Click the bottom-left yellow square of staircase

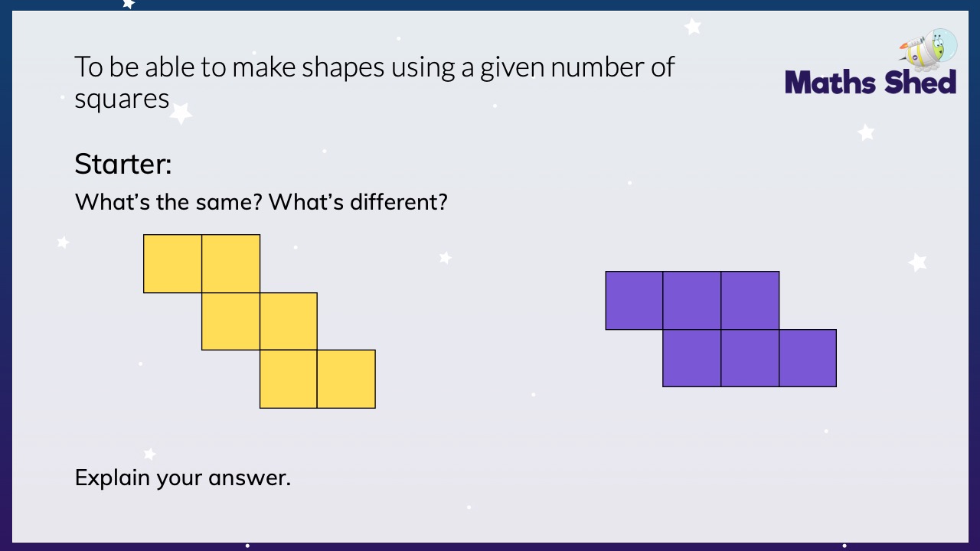tap(289, 379)
